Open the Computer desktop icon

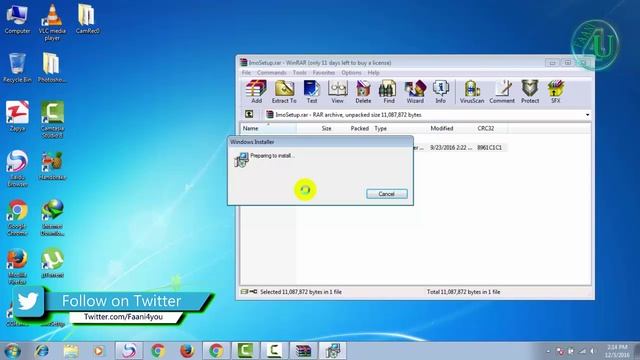pos(17,19)
